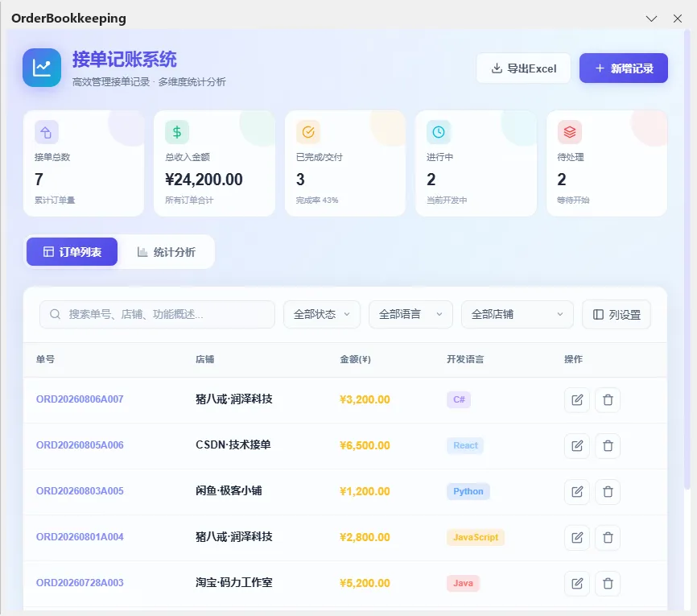Open order link ORD20260728A003
697x616 pixels.
click(80, 583)
